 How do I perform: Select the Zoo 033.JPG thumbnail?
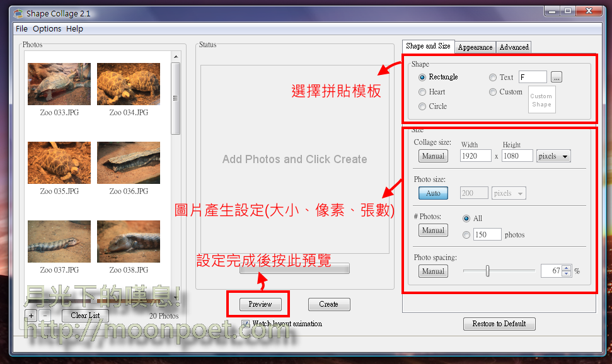[x=59, y=84]
